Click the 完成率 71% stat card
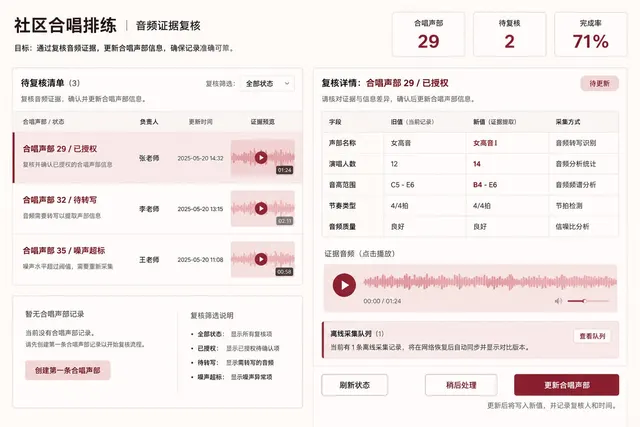 (590, 34)
